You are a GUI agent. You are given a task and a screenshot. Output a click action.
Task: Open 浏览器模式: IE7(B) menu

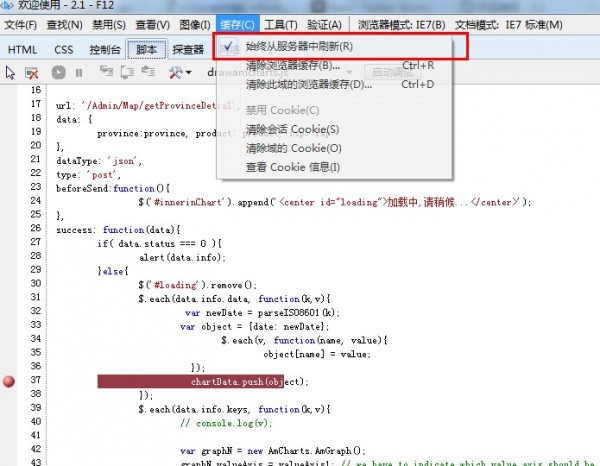pos(401,25)
